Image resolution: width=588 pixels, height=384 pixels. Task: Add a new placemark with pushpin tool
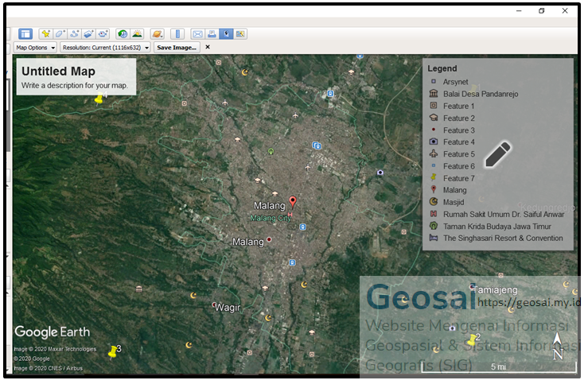tap(45, 34)
